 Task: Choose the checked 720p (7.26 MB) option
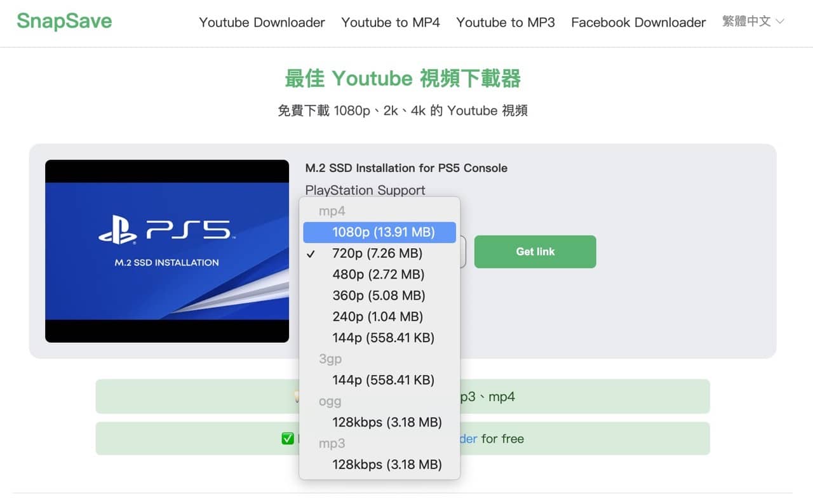379,253
